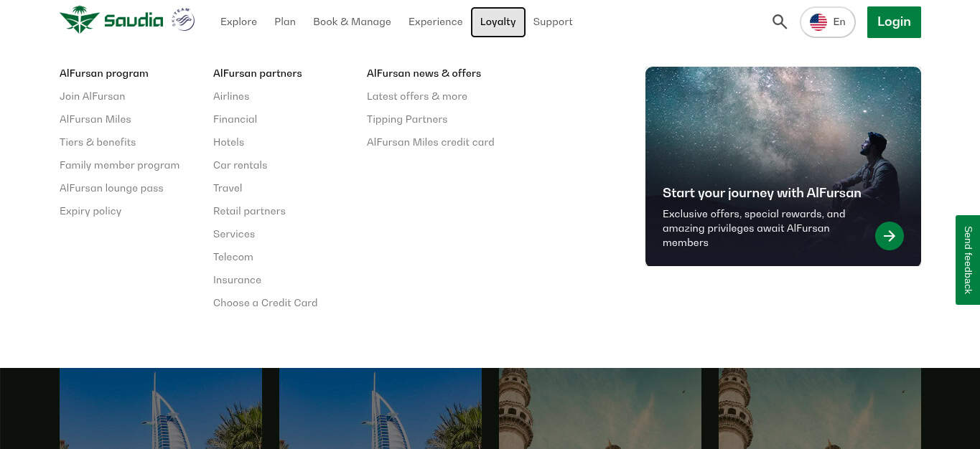
Task: Open the language selector with US flag
Action: point(827,22)
